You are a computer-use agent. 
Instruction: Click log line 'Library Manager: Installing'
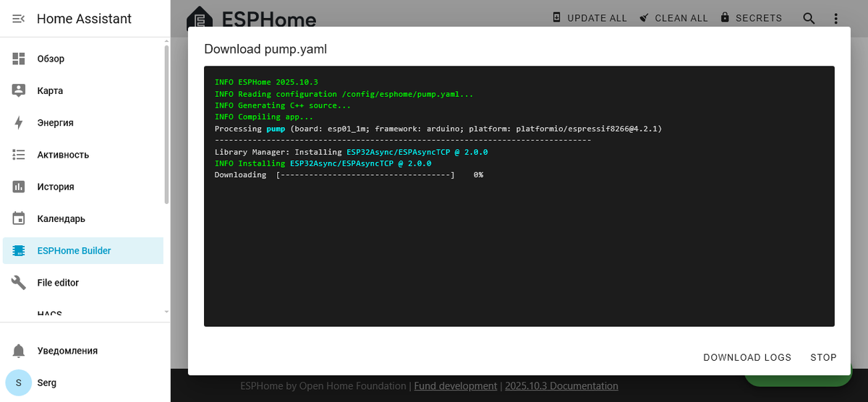[351, 152]
